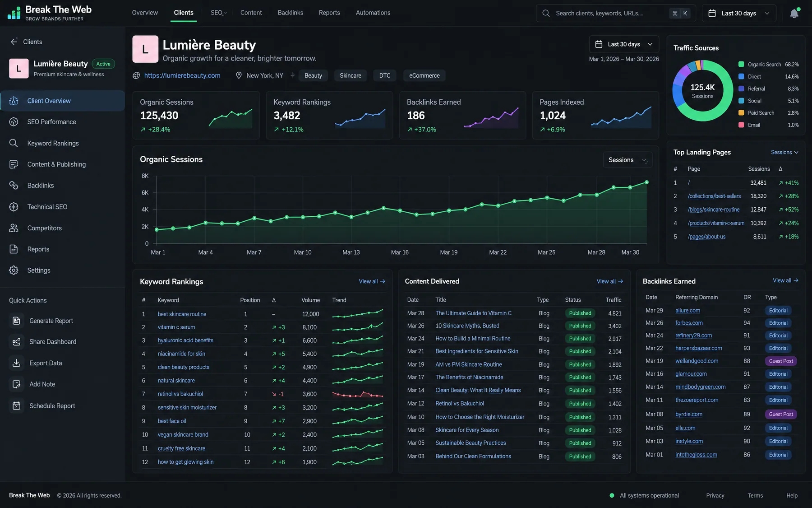Click the Share Dashboard icon

pos(17,342)
